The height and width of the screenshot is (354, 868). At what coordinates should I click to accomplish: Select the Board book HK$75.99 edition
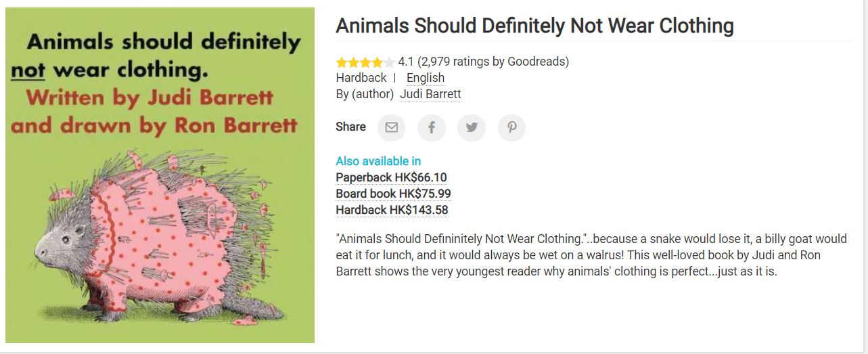coord(393,194)
